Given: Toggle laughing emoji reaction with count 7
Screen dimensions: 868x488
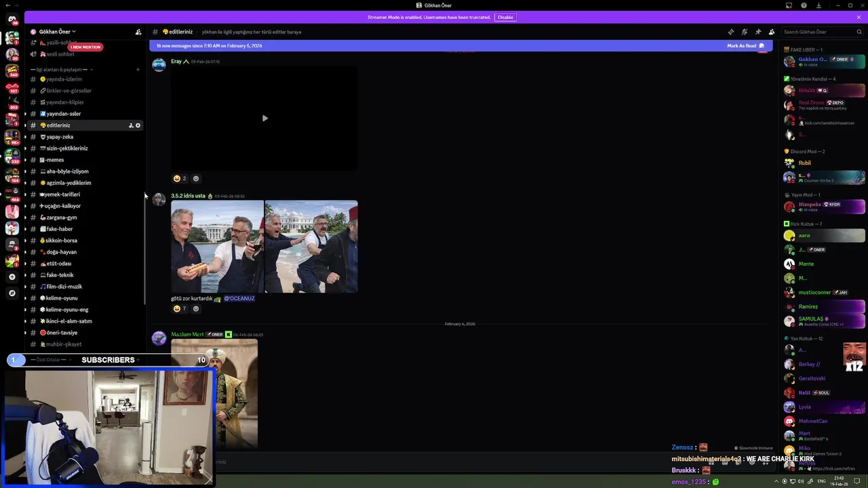Looking at the screenshot, I should [180, 308].
